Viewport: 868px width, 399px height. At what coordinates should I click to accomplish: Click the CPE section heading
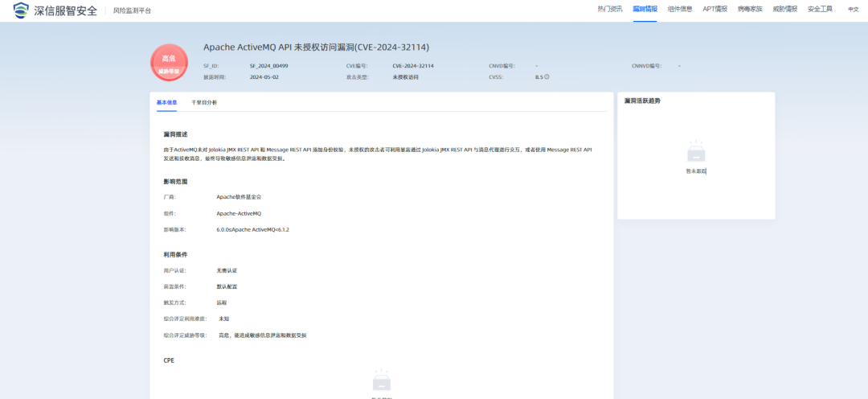[169, 360]
